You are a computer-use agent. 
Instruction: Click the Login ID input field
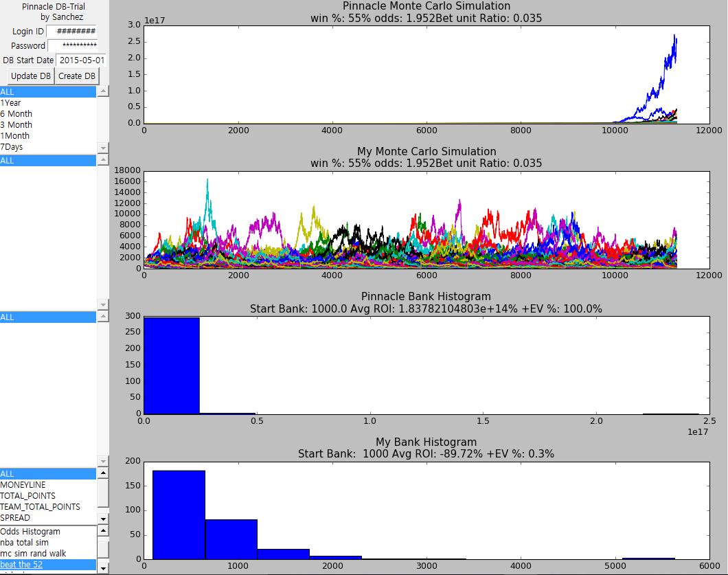click(x=71, y=31)
